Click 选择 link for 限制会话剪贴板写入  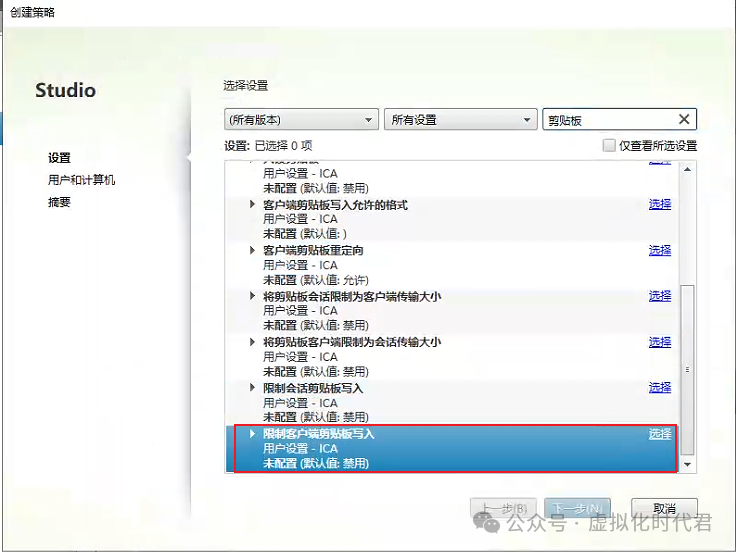click(x=660, y=387)
